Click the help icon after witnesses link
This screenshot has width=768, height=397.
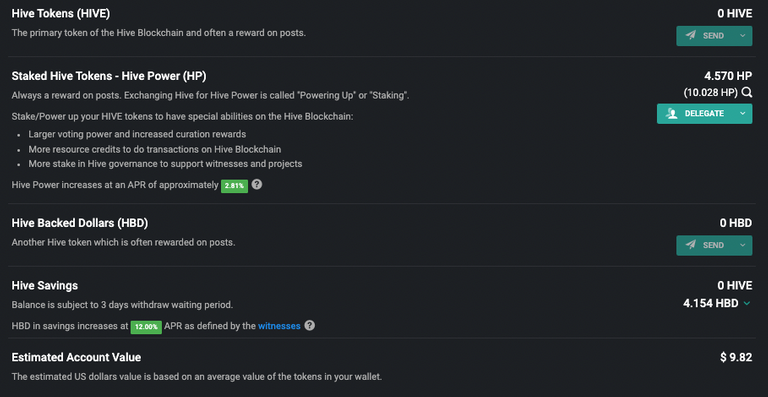click(x=310, y=326)
